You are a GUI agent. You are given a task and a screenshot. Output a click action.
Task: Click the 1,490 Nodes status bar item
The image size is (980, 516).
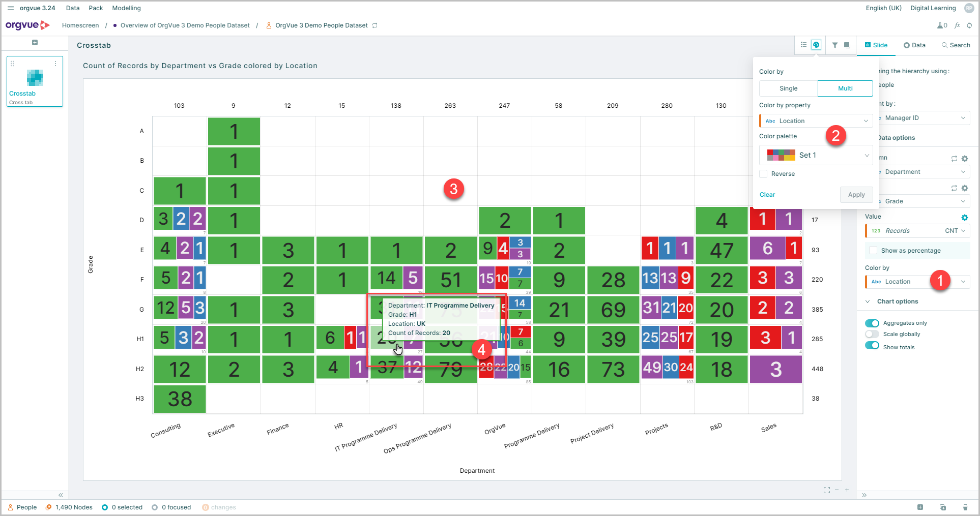coord(69,507)
